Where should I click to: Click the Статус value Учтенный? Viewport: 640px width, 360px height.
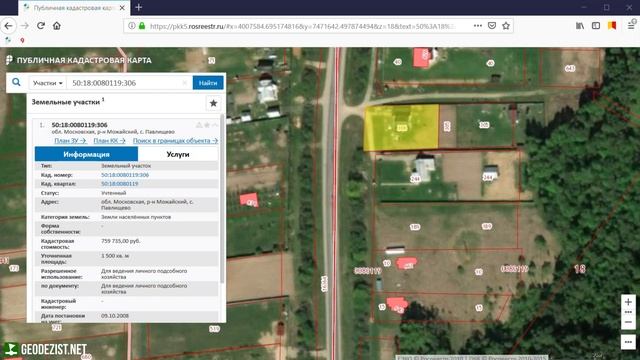pos(113,193)
